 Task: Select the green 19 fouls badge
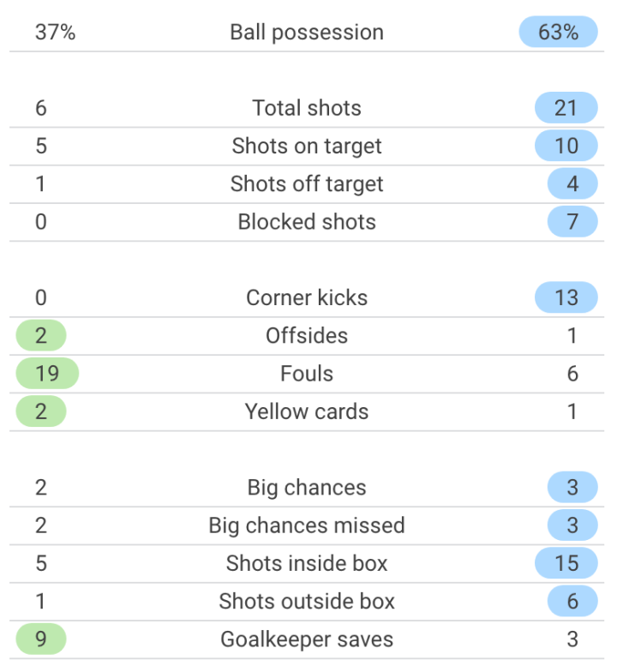click(47, 374)
